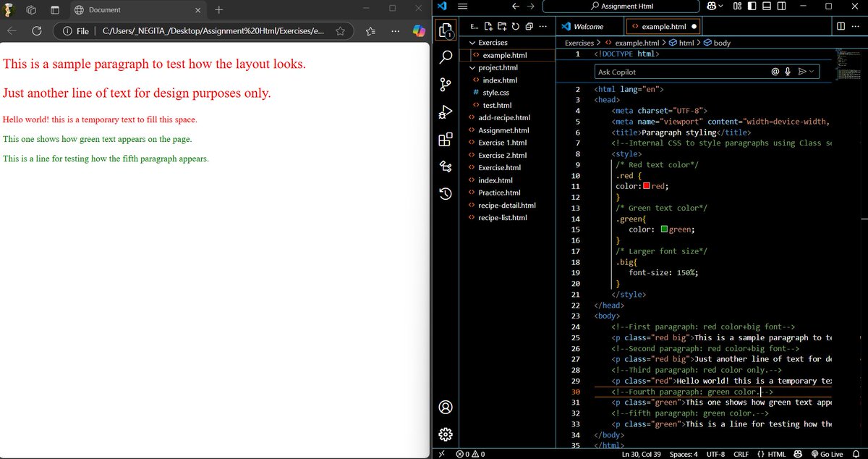Collapse the project.html folder
Image resolution: width=868 pixels, height=459 pixels.
pyautogui.click(x=472, y=67)
